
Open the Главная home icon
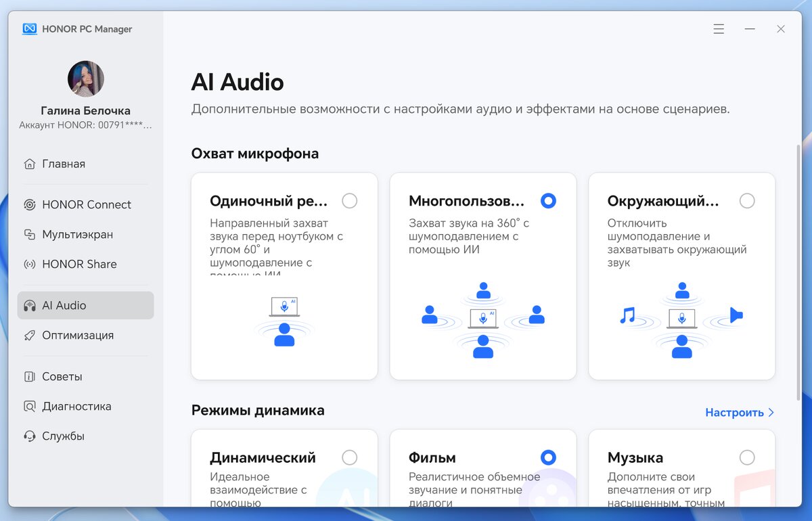pyautogui.click(x=29, y=164)
